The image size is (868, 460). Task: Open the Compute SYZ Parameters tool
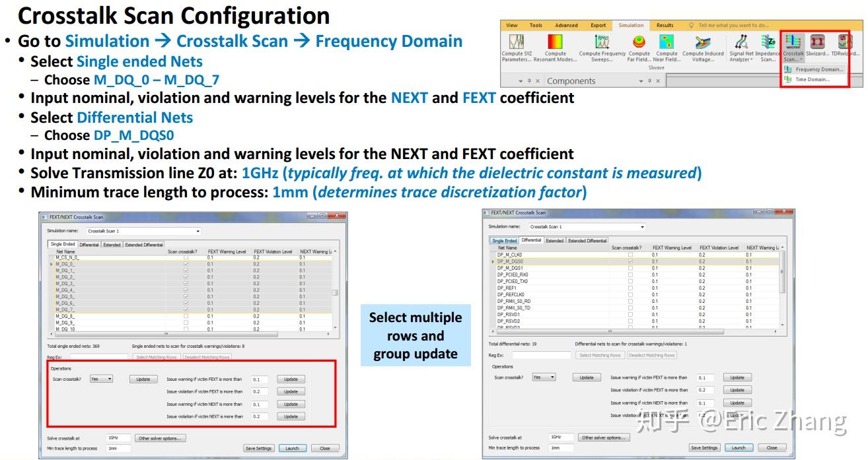[516, 48]
